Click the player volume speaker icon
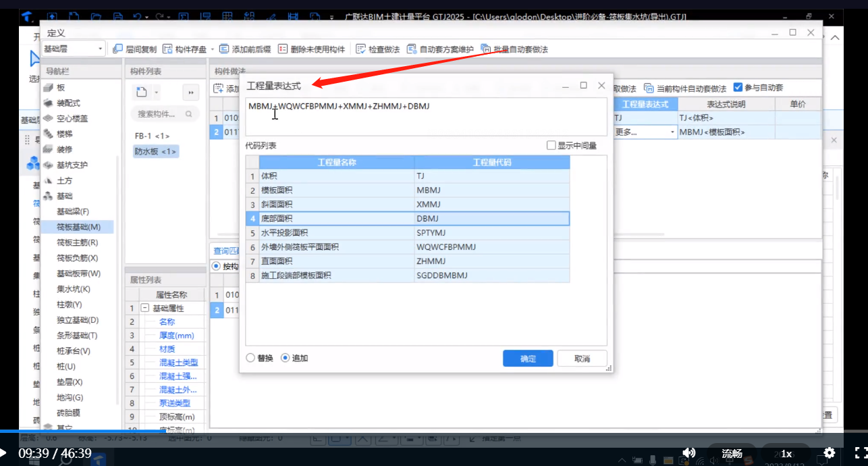868x466 pixels. [x=688, y=453]
